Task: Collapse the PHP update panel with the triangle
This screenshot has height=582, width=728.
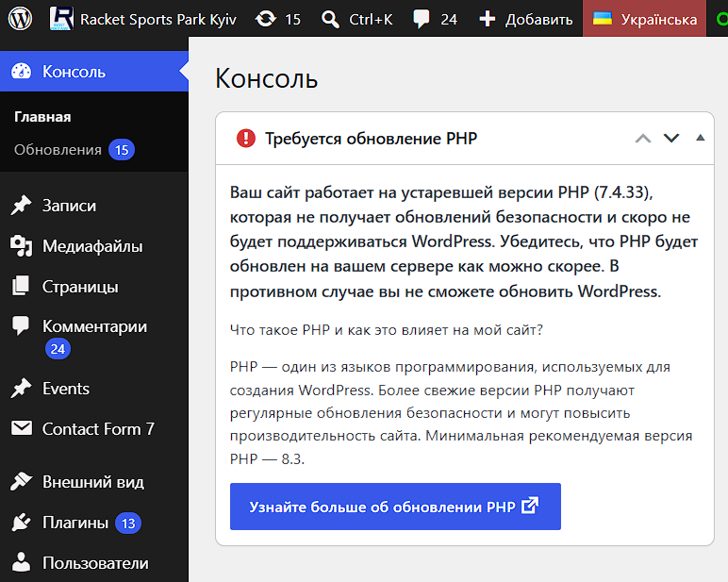Action: point(700,138)
